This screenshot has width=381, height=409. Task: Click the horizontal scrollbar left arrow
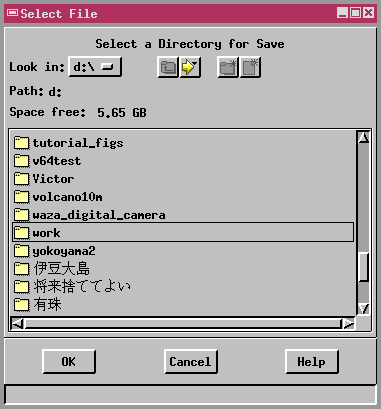click(x=17, y=323)
